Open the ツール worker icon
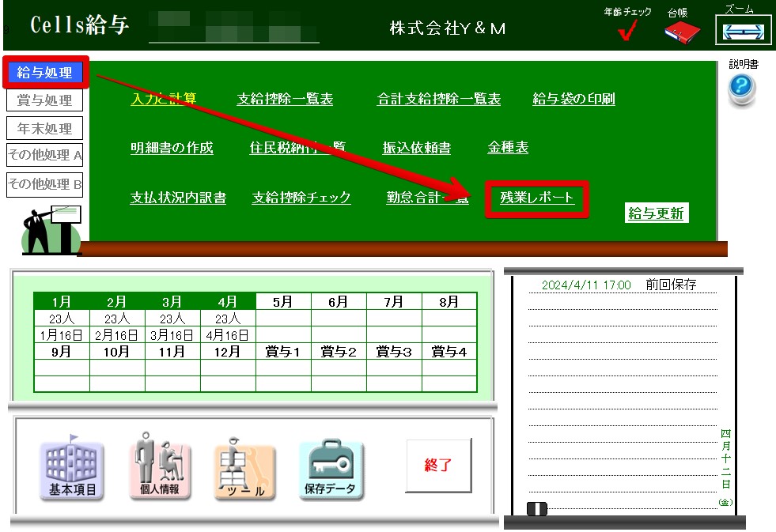This screenshot has height=532, width=776. click(244, 470)
